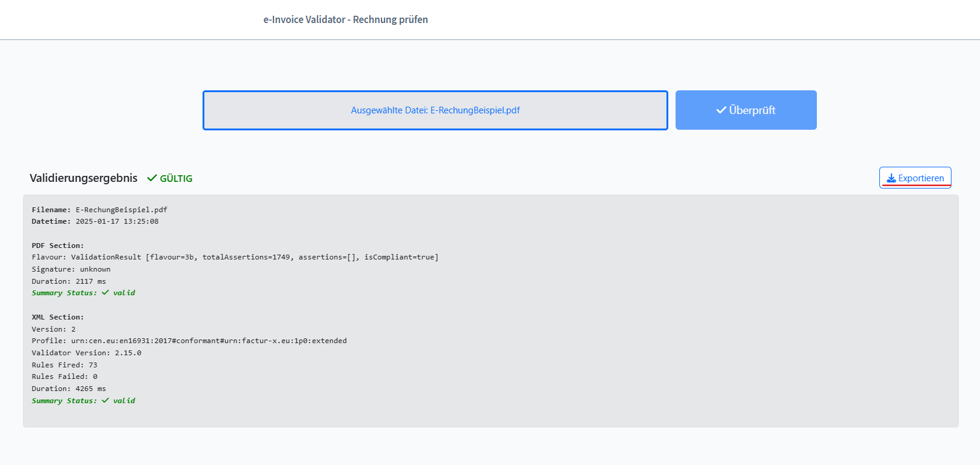
Task: Select the Duration: 4265 ms line
Action: click(x=69, y=389)
